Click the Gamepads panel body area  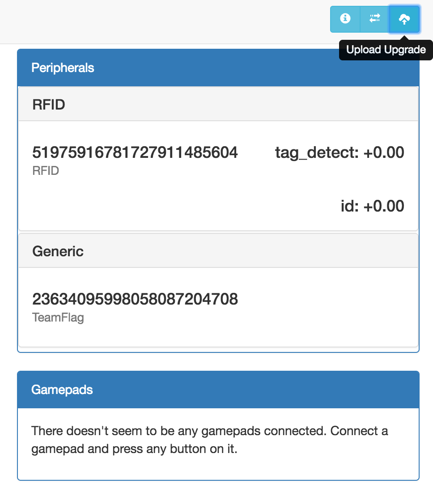click(x=218, y=444)
